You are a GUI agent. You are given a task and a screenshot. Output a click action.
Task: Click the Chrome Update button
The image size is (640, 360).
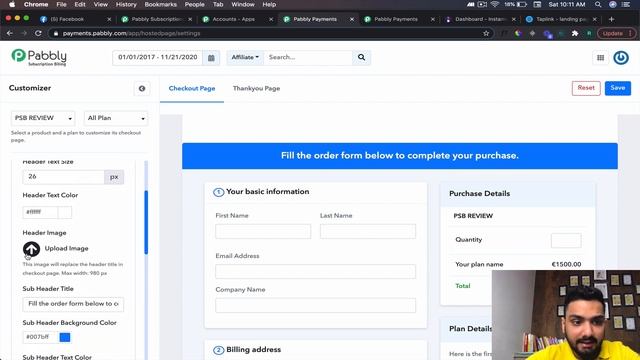[x=616, y=33]
